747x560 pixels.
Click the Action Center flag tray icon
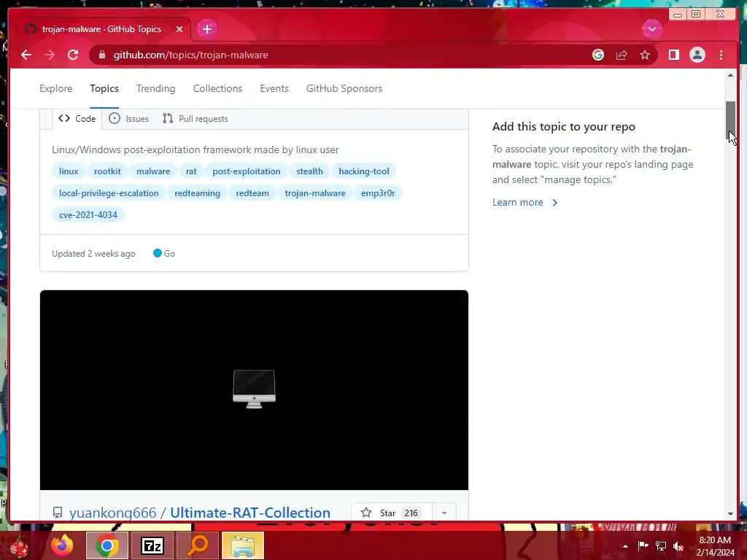click(x=643, y=546)
